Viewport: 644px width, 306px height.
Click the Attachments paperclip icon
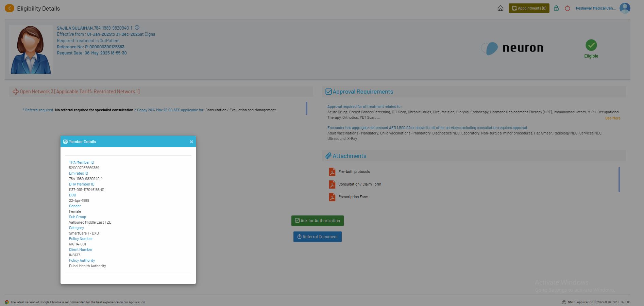click(328, 156)
